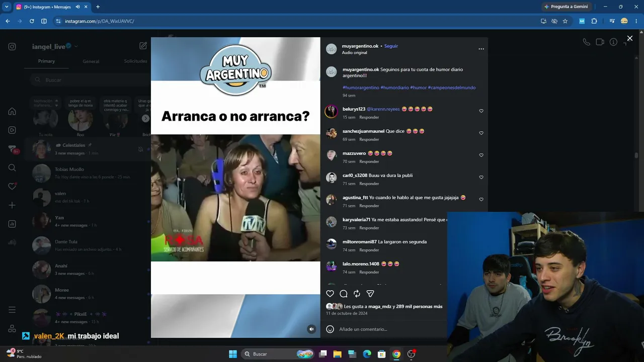
Task: Start an audio call with phone icon
Action: (587, 42)
